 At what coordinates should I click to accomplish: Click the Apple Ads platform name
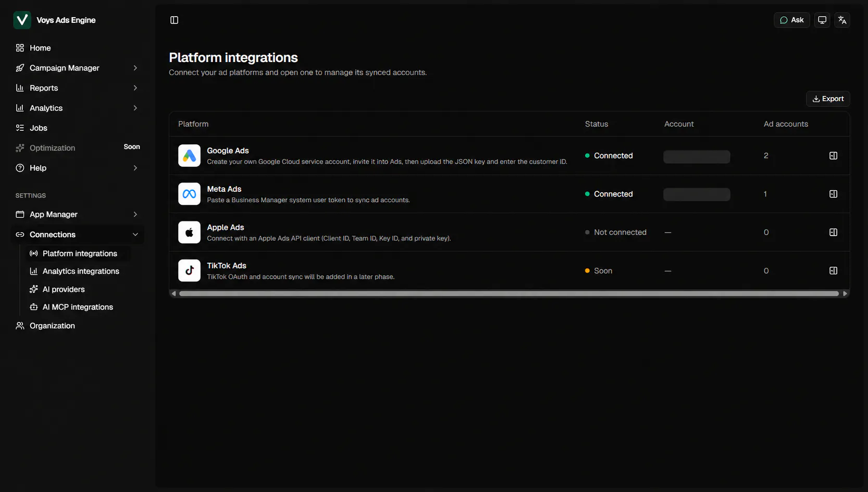click(226, 228)
